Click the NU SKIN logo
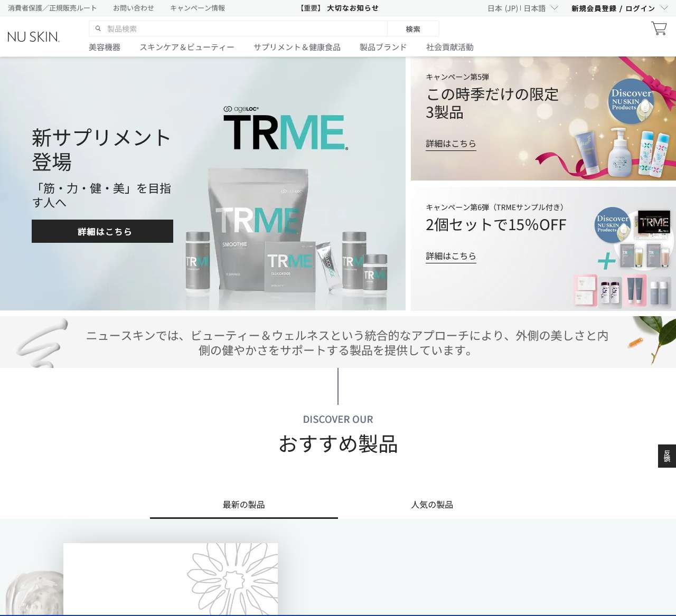 (33, 36)
